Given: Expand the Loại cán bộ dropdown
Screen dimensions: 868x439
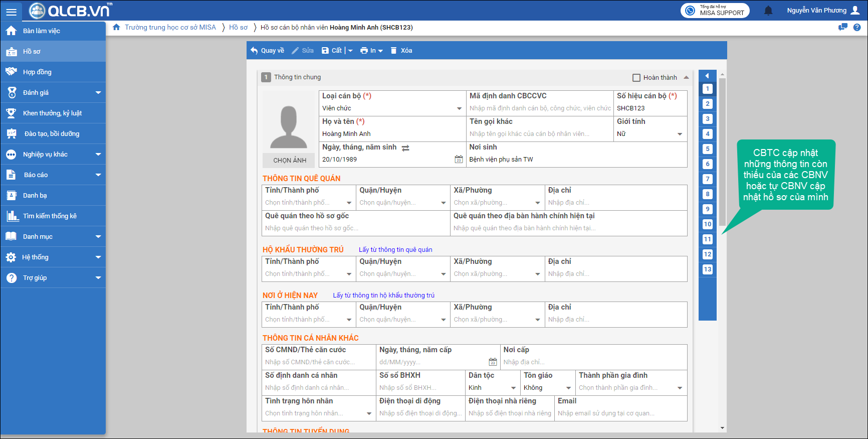Looking at the screenshot, I should point(459,108).
